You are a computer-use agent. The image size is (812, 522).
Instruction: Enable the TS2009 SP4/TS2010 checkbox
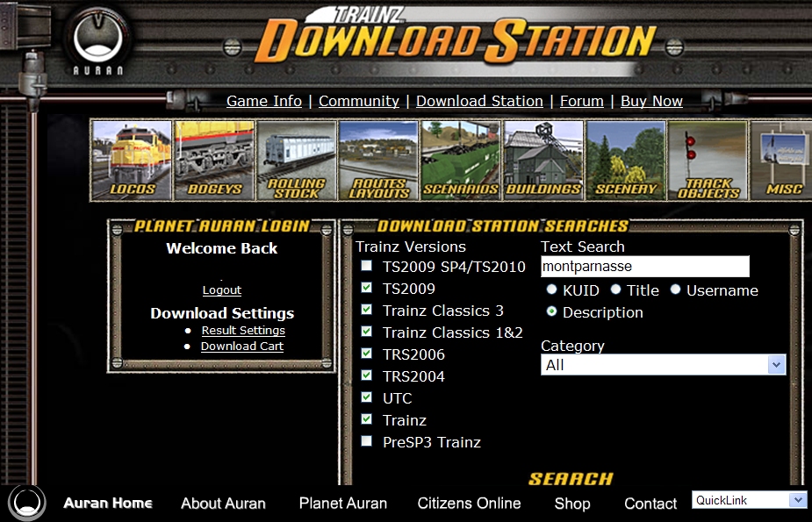pos(367,266)
